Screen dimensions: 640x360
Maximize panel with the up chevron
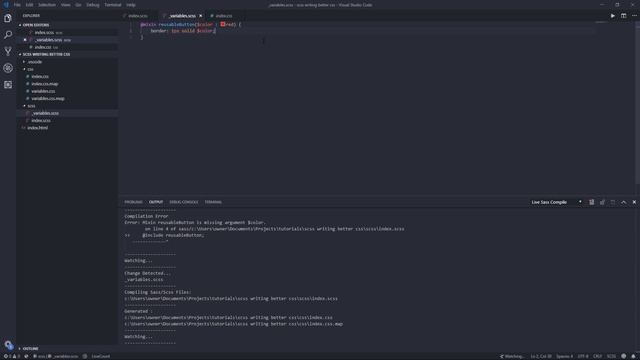pos(623,202)
